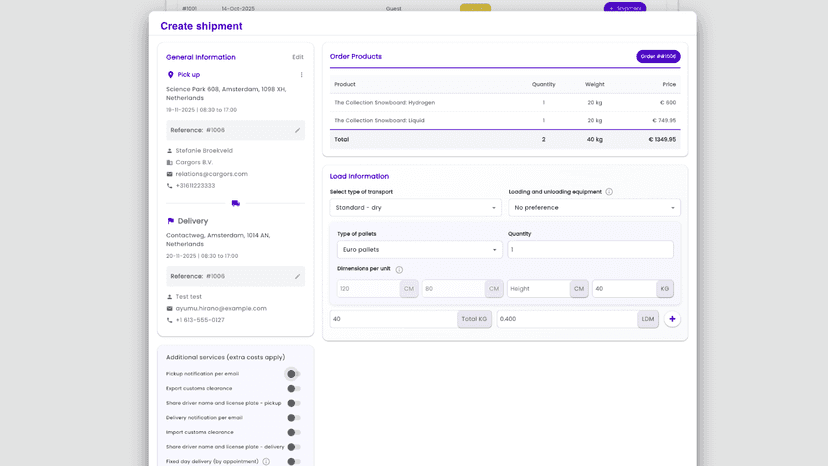828x466 pixels.
Task: Toggle fixed day delivery by appointment
Action: point(293,461)
